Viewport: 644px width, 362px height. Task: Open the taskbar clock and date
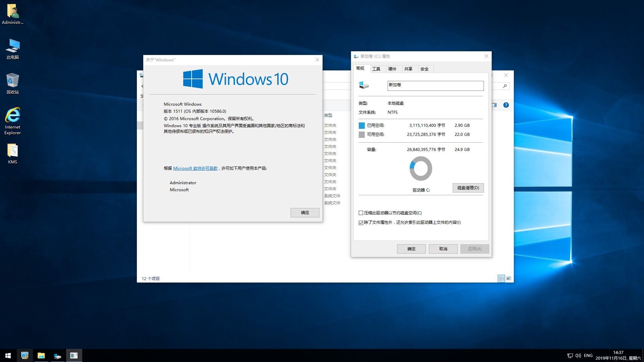[618, 356]
